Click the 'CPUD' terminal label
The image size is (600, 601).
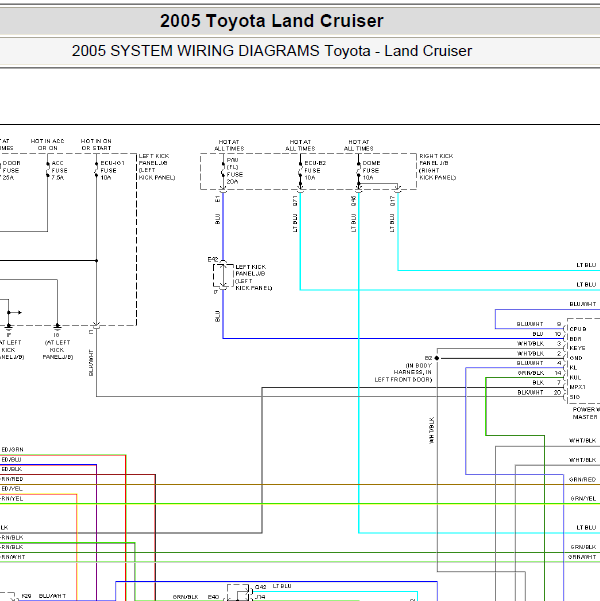[578, 329]
